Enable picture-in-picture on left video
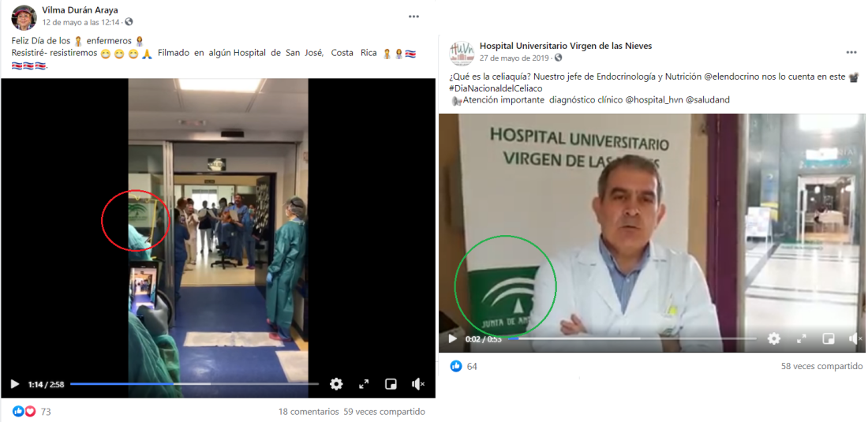868x422 pixels. coord(391,384)
